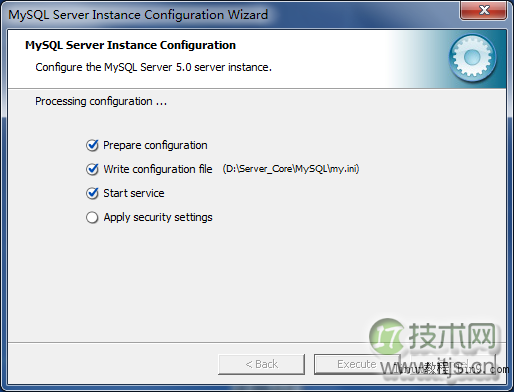Close the Configuration Wizard window
Viewport: 514px width, 392px height.
[484, 10]
